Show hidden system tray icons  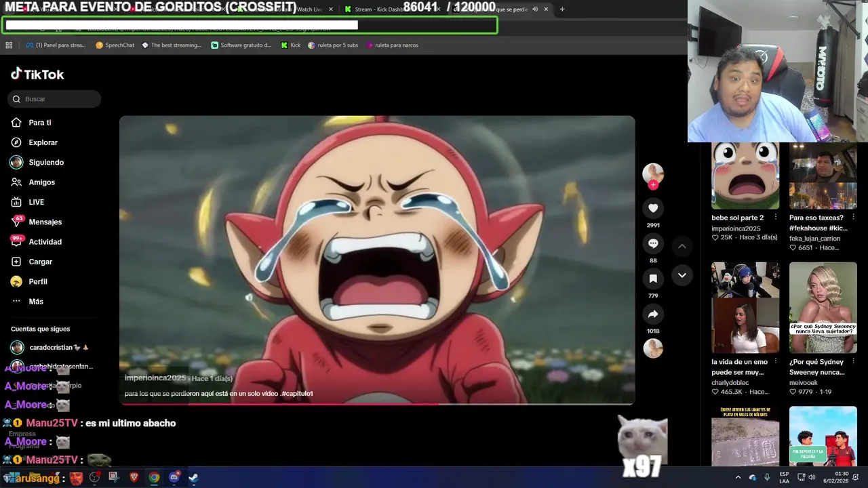(x=738, y=477)
